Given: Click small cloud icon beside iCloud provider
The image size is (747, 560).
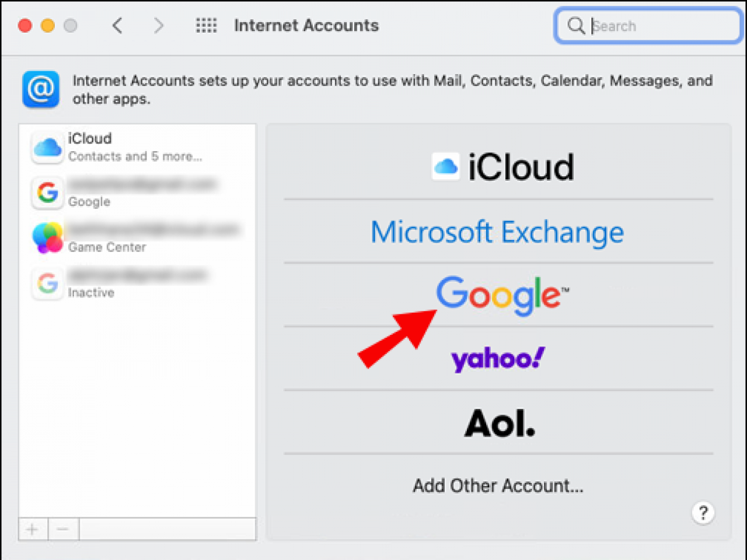Looking at the screenshot, I should pyautogui.click(x=445, y=167).
